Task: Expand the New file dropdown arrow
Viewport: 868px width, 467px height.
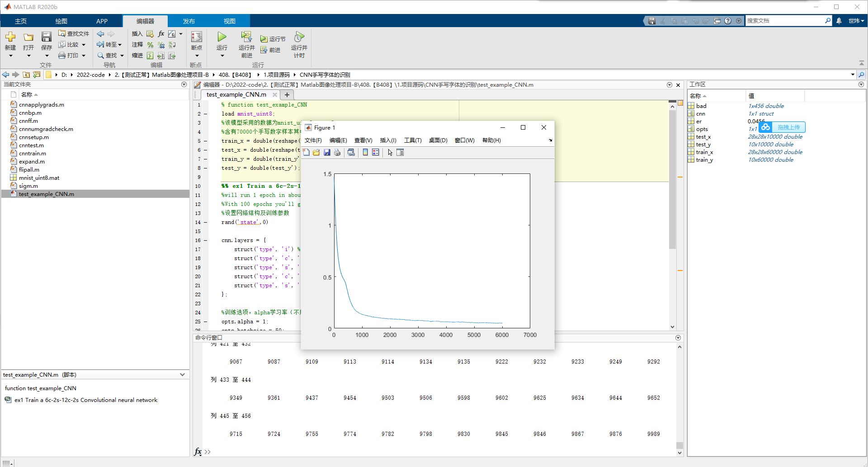Action: pos(10,56)
